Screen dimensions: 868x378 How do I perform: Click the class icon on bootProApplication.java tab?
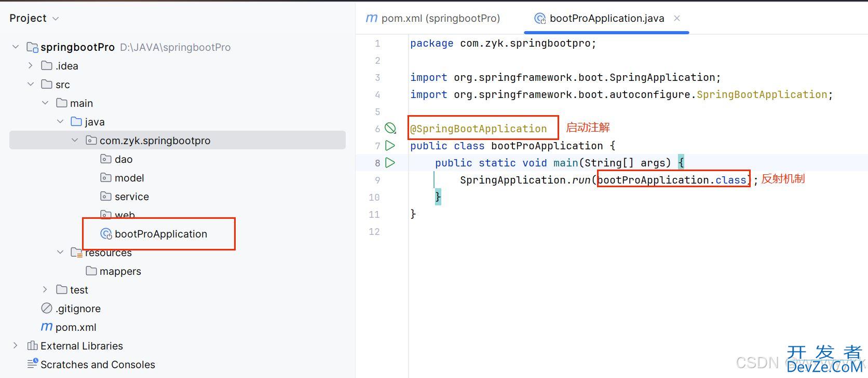[x=540, y=19]
